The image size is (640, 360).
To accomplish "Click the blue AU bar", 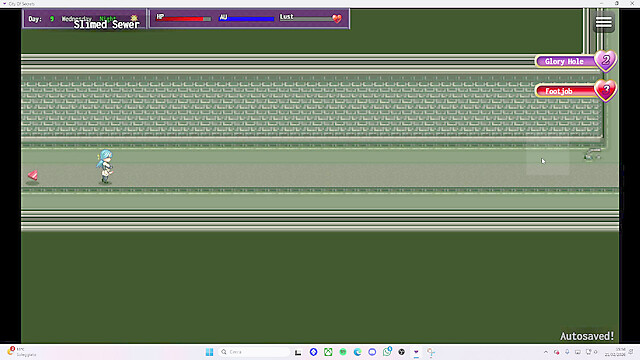I will tap(247, 19).
